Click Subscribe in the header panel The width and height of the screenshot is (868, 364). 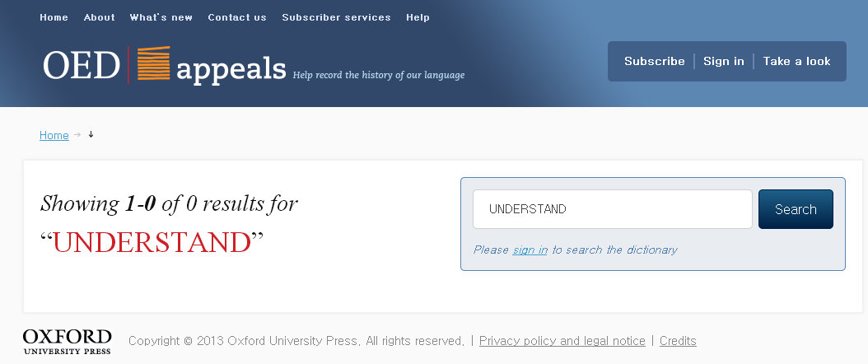point(654,61)
